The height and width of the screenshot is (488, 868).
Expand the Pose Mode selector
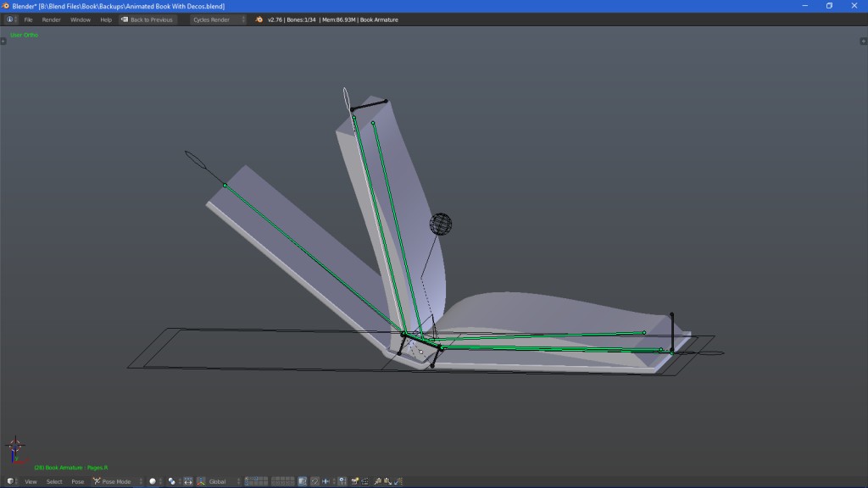click(116, 481)
